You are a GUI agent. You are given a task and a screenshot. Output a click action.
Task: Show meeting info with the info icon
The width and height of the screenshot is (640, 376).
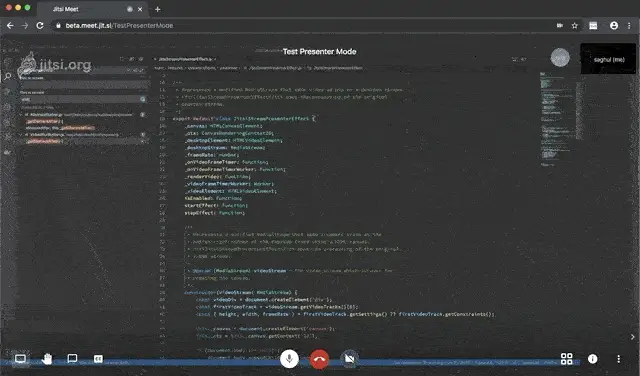point(593,359)
